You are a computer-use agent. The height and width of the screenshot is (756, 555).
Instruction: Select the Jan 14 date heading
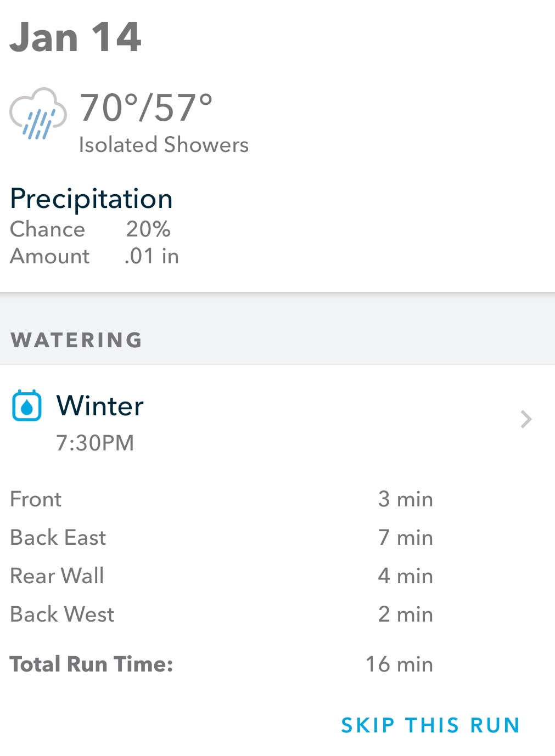[x=76, y=37]
